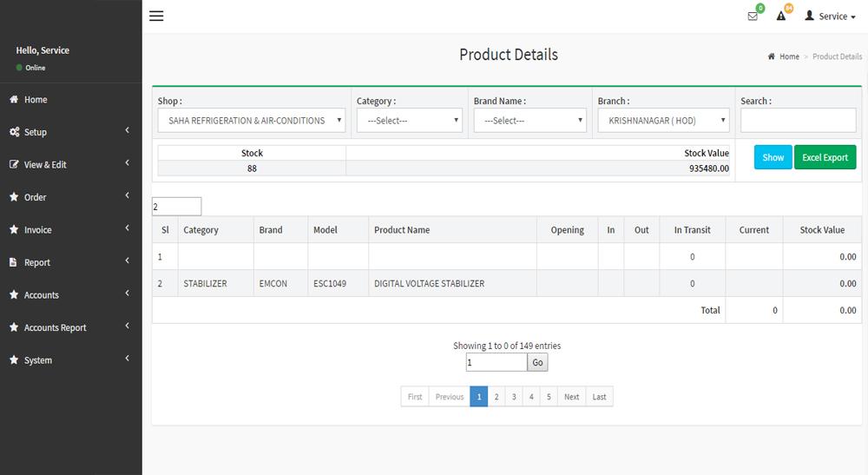Click the Home house icon in sidebar
Viewport: 868px width, 475px height.
tap(14, 99)
